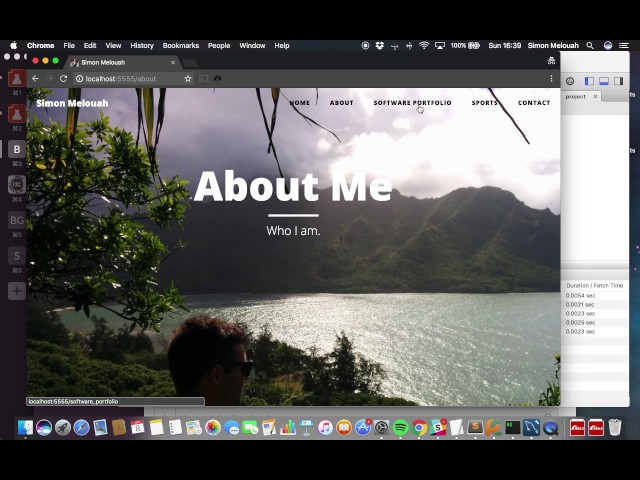Open the Simon Melouah user menu
640x480 pixels.
tap(553, 45)
